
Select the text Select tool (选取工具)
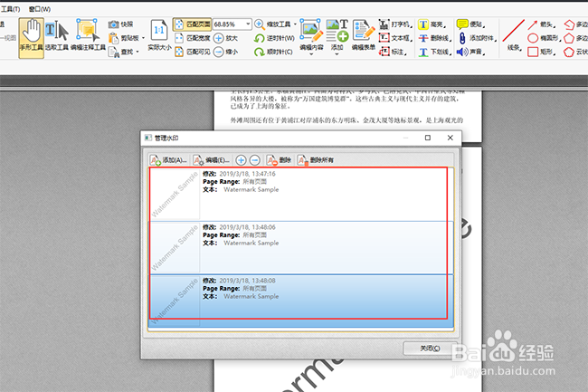57,36
